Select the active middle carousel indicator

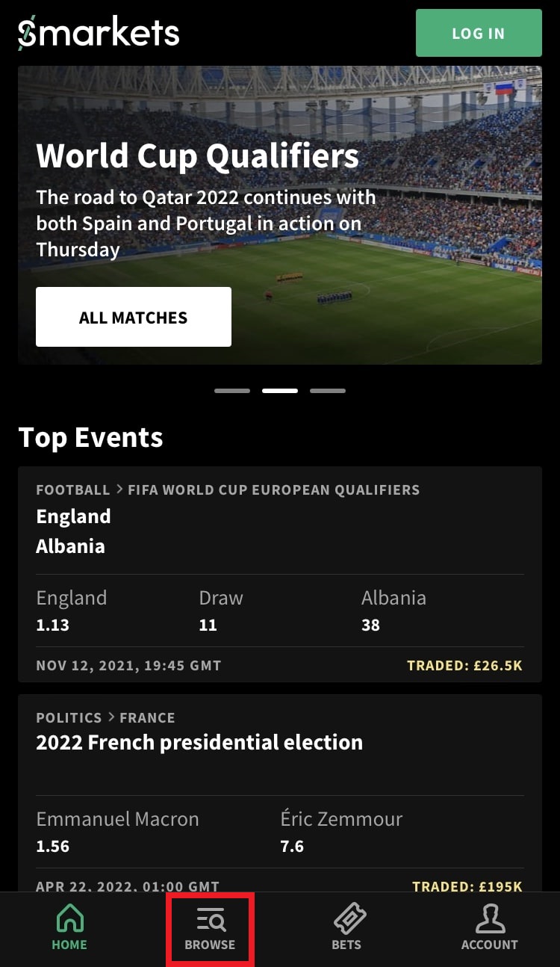point(280,391)
